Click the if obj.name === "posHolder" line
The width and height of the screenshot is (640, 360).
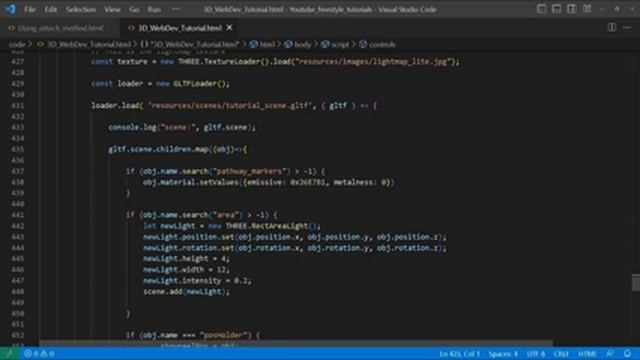tap(193, 335)
